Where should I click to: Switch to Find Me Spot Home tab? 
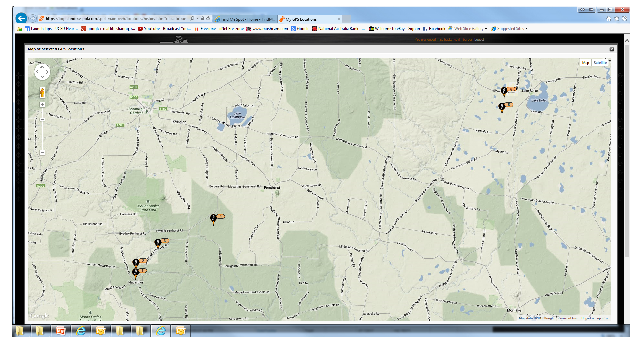[245, 19]
